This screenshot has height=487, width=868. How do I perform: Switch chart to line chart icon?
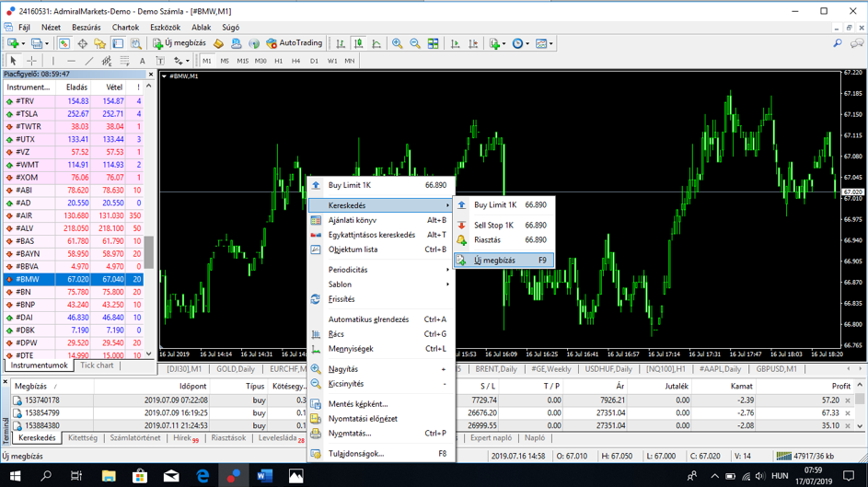(x=376, y=43)
